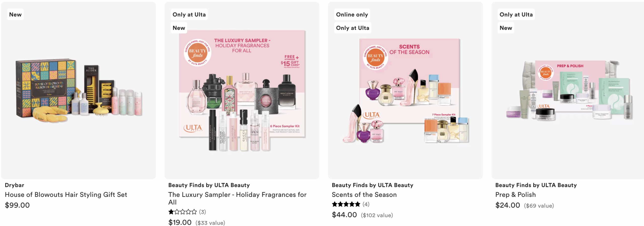The width and height of the screenshot is (644, 226).
Task: Click the Online only badge
Action: click(352, 15)
